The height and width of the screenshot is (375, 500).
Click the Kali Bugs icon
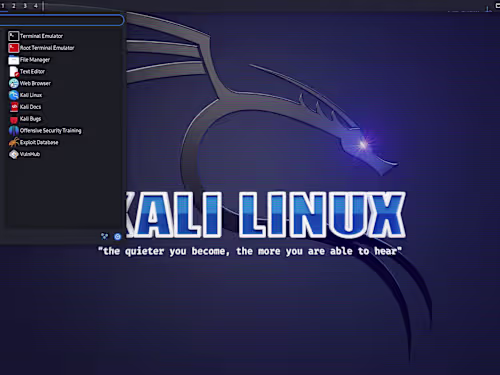(x=14, y=119)
